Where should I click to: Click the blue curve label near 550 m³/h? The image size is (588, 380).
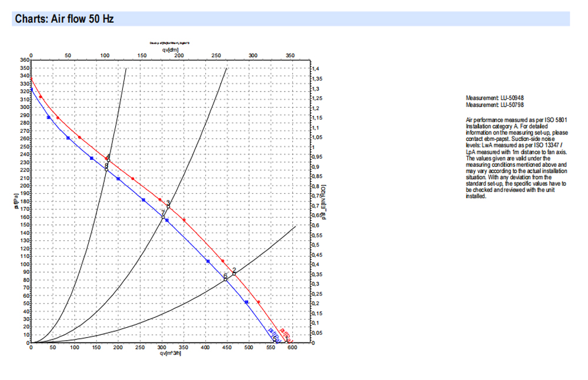tap(274, 335)
